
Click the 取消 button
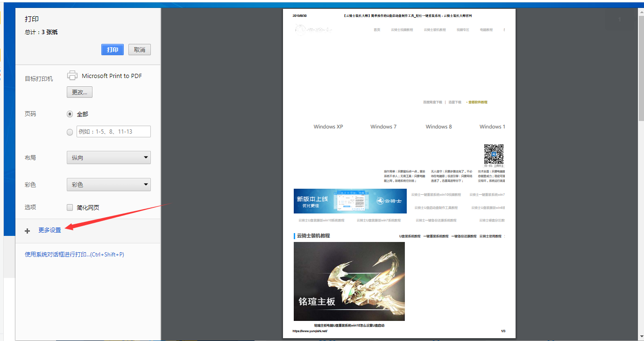139,49
